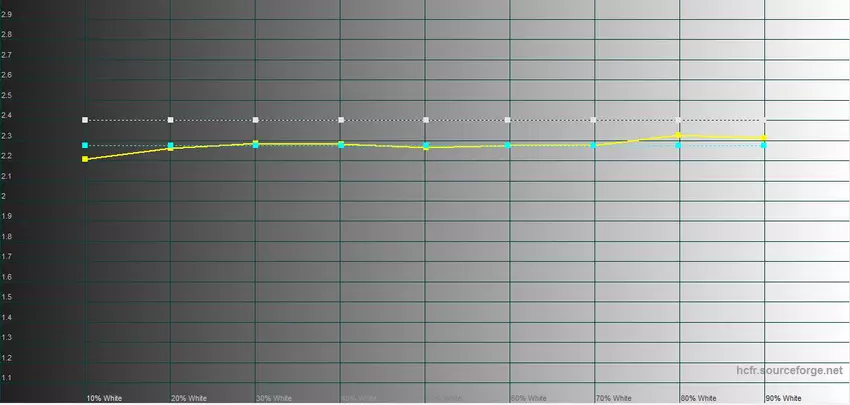Select the yellow data point at 80% White
Screen dimensions: 850x405
(x=679, y=135)
